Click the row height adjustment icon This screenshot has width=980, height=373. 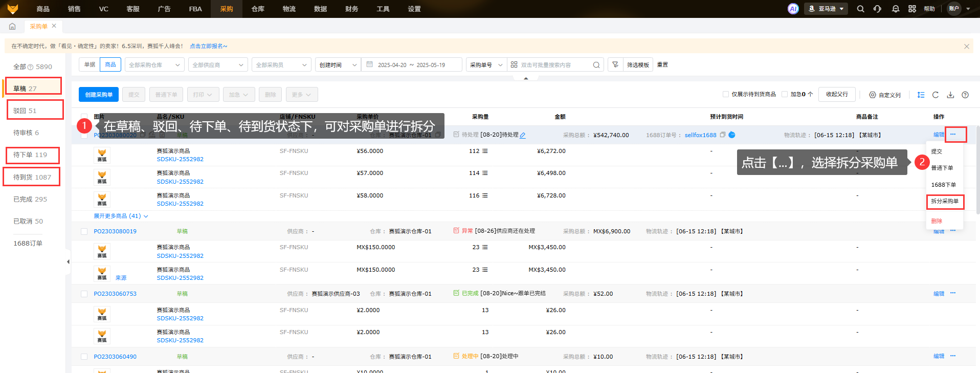click(921, 95)
